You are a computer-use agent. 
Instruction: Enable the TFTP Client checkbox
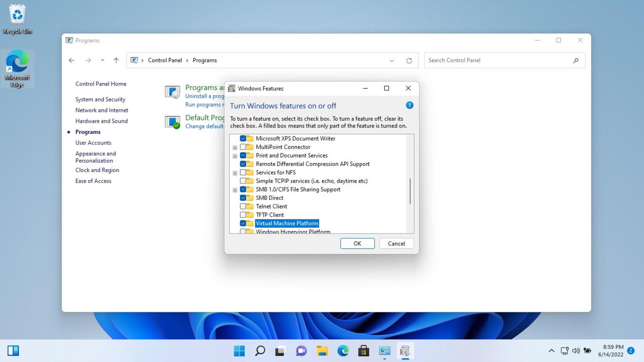[243, 215]
